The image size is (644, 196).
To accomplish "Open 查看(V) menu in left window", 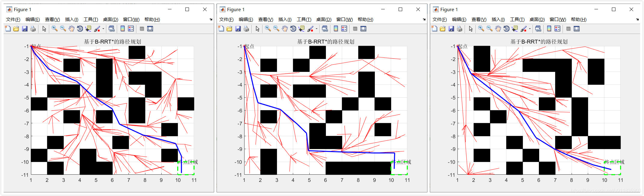I will click(x=52, y=20).
